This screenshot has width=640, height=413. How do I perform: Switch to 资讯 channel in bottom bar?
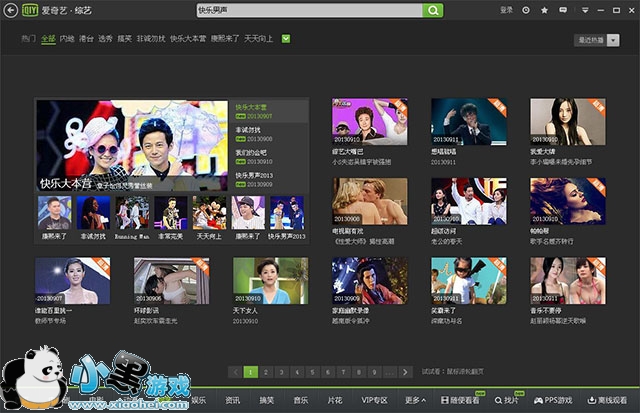[233, 400]
